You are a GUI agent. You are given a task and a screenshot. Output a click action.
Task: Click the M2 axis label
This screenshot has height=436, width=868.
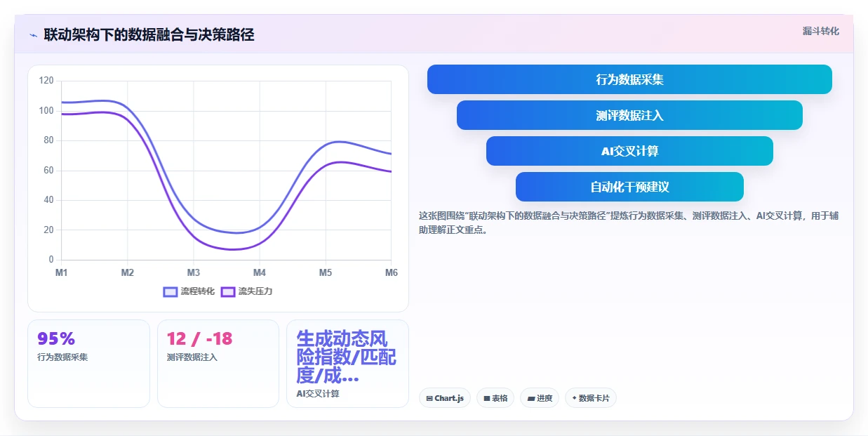tap(128, 272)
